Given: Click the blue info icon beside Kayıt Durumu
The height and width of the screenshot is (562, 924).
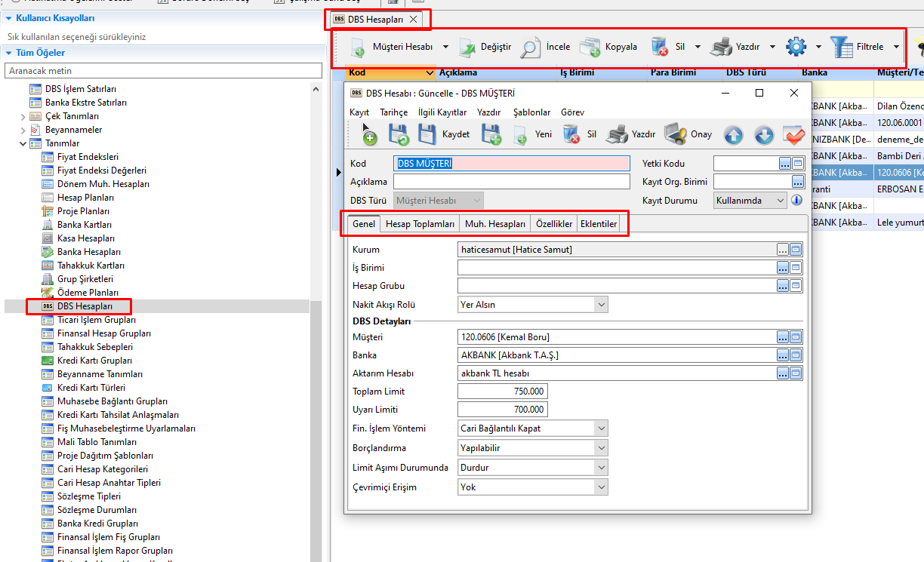Looking at the screenshot, I should (796, 201).
